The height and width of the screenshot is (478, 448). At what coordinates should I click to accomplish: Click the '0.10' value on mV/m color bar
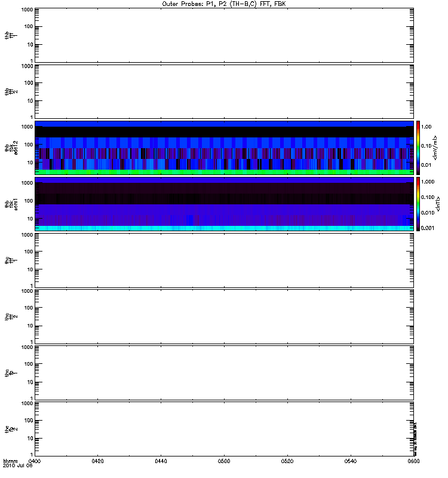pos(426,146)
